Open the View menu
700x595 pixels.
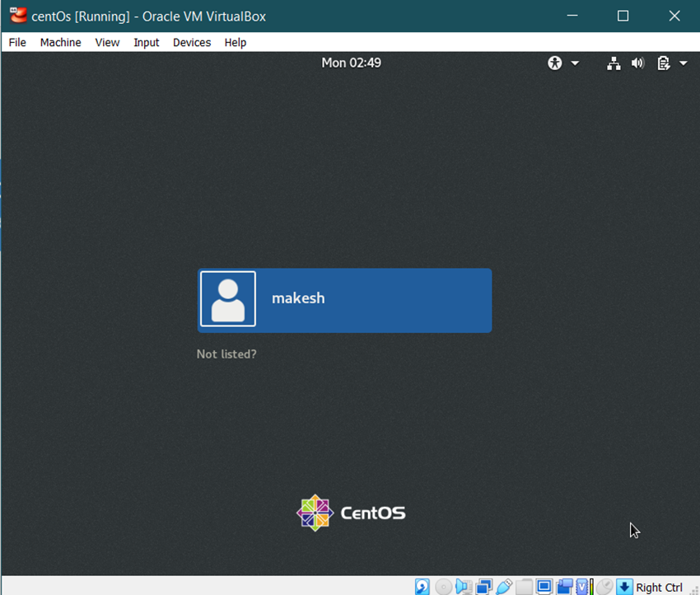(x=107, y=42)
